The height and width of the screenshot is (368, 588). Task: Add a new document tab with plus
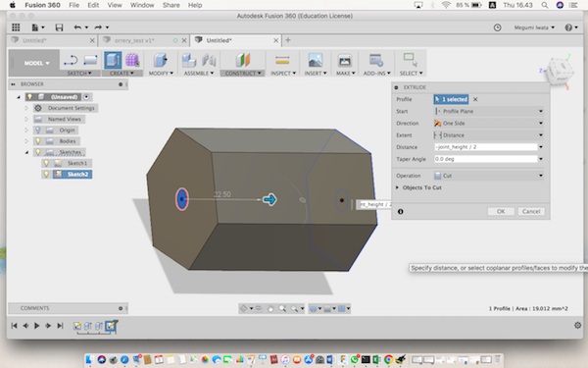(x=288, y=40)
